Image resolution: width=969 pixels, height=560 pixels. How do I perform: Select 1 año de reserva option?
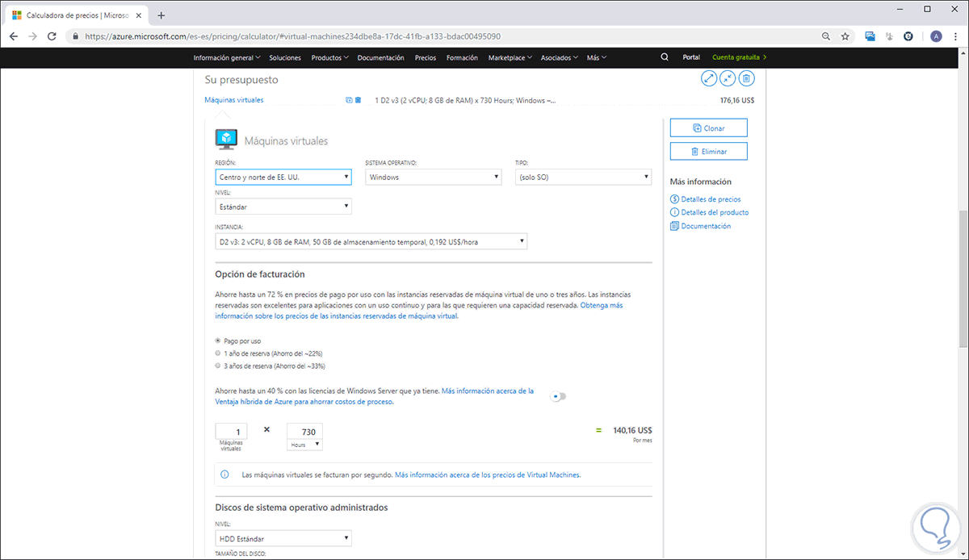tap(217, 353)
